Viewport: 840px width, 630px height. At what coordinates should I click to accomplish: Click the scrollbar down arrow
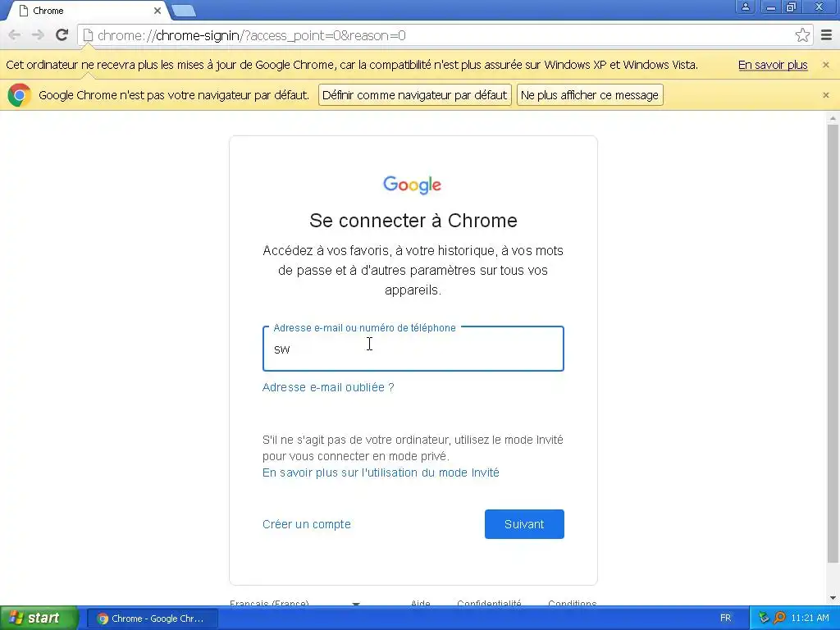[832, 598]
